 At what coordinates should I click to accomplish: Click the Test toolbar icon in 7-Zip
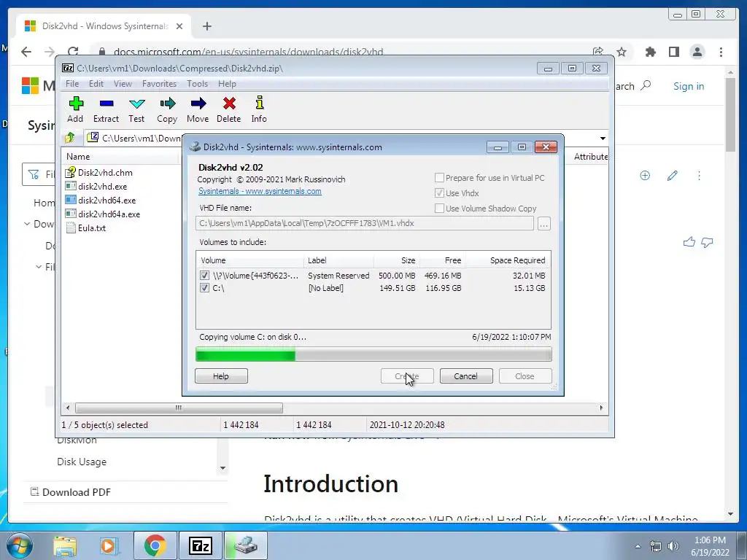(136, 104)
